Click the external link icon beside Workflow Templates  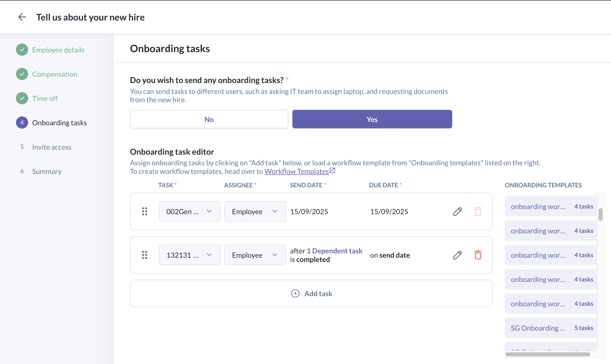(333, 171)
